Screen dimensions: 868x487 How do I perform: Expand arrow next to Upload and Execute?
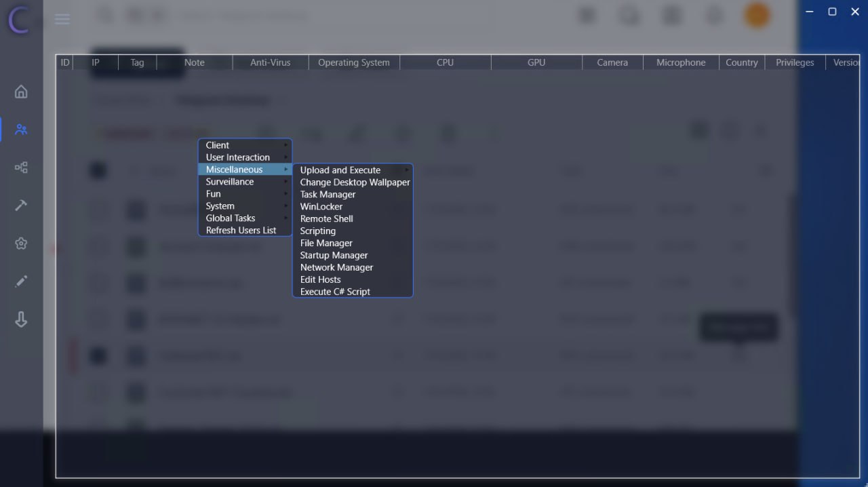coord(407,170)
